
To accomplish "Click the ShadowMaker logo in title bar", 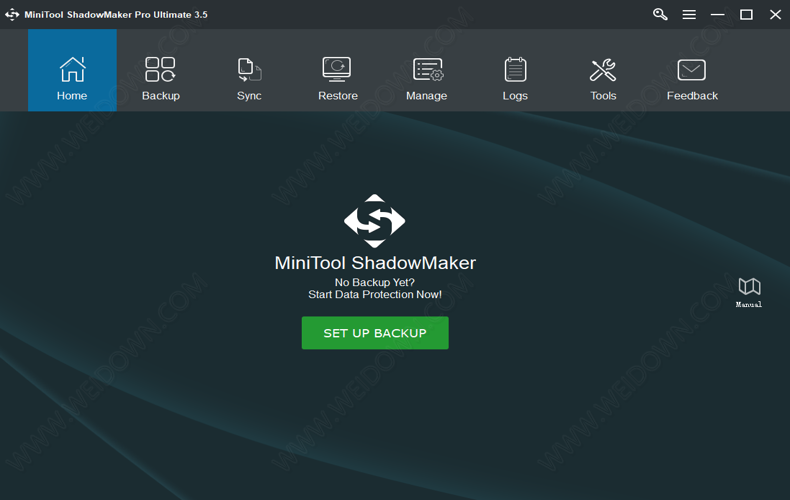I will point(12,15).
